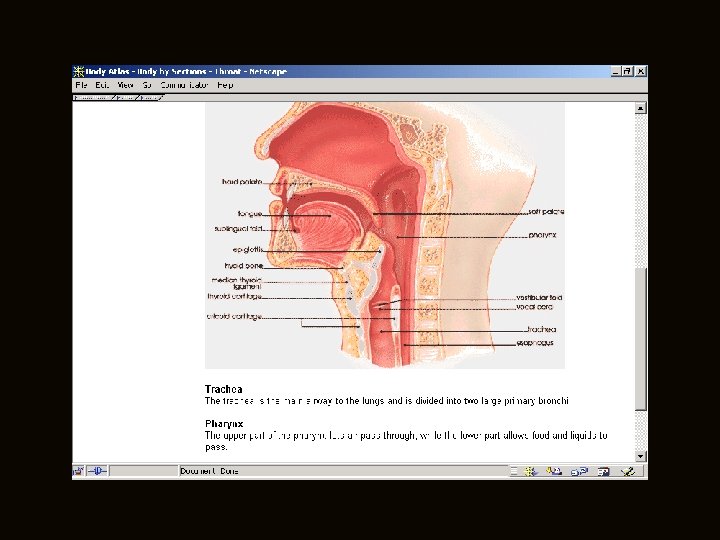
Task: Open the File menu
Action: tap(81, 85)
